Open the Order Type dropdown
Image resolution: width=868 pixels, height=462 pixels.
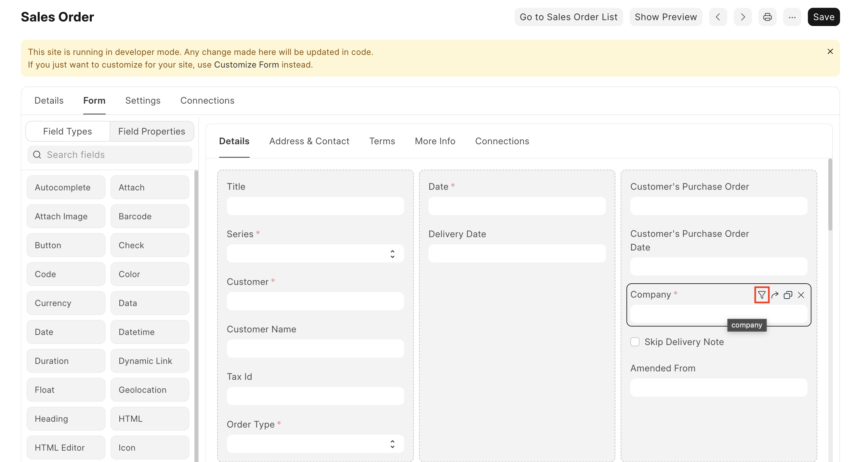coord(315,444)
